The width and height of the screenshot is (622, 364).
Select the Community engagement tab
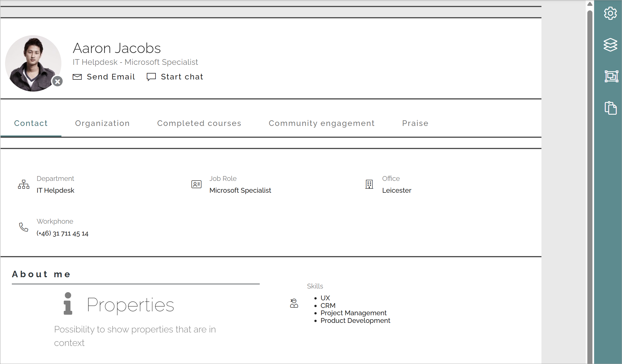click(322, 123)
